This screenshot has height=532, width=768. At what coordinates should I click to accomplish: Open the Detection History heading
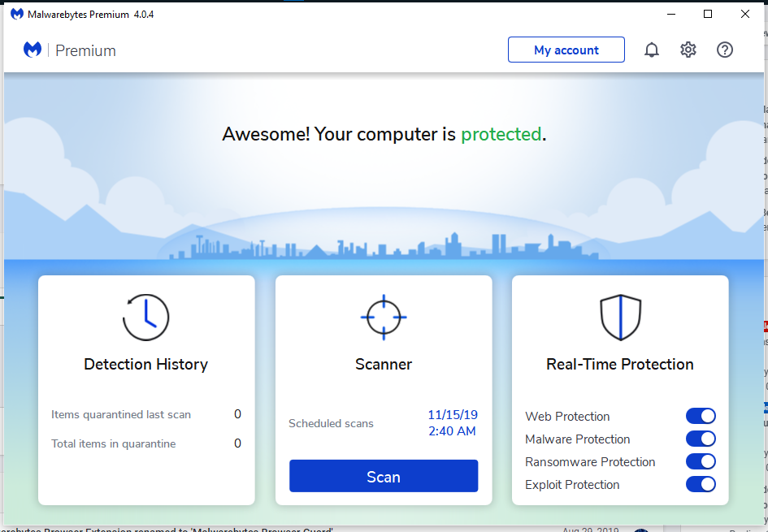coord(146,364)
